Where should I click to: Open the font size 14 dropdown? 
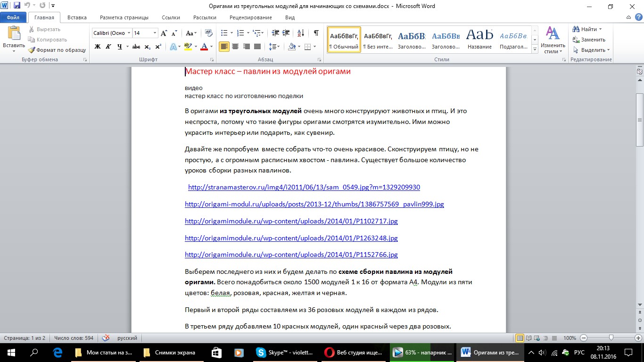click(x=155, y=33)
